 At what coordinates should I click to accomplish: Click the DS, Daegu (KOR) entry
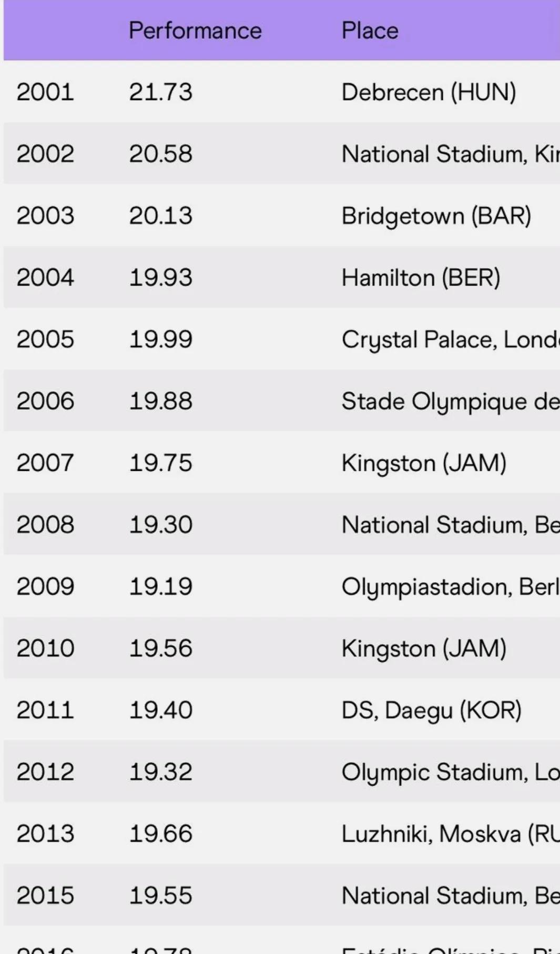(431, 710)
